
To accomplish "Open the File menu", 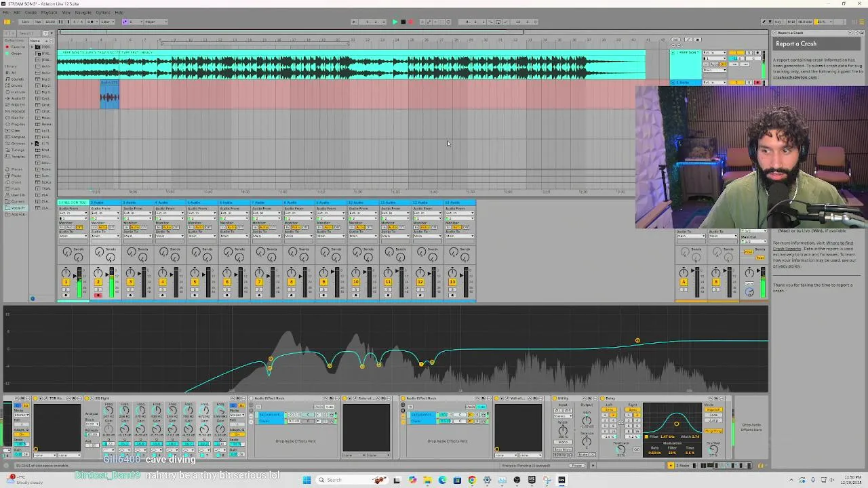I will 6,12.
